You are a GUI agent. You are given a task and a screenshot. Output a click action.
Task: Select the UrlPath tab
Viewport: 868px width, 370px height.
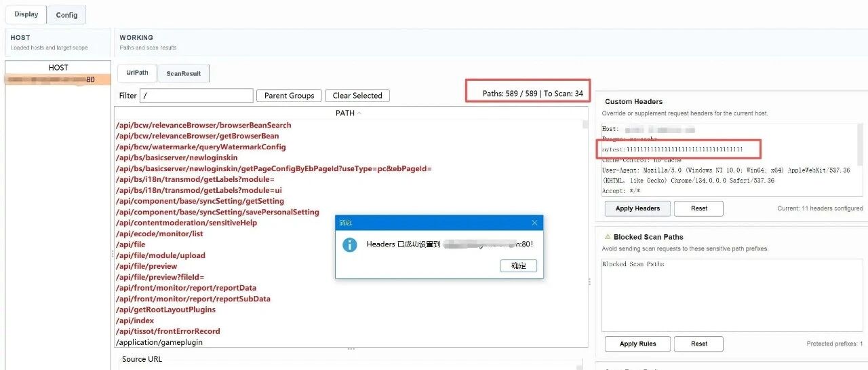coord(137,73)
